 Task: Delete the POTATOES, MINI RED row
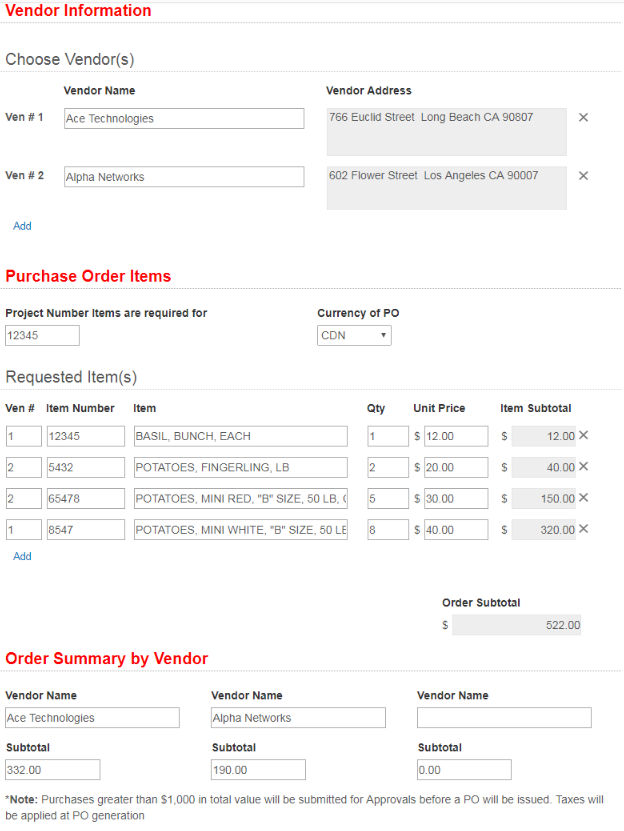click(584, 497)
